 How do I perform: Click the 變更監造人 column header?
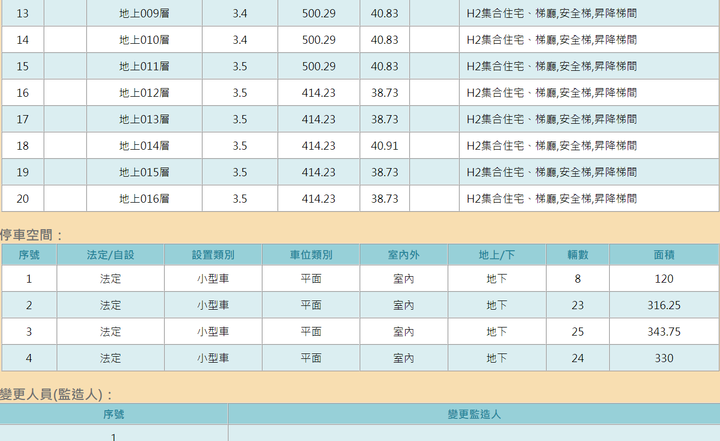pyautogui.click(x=474, y=414)
